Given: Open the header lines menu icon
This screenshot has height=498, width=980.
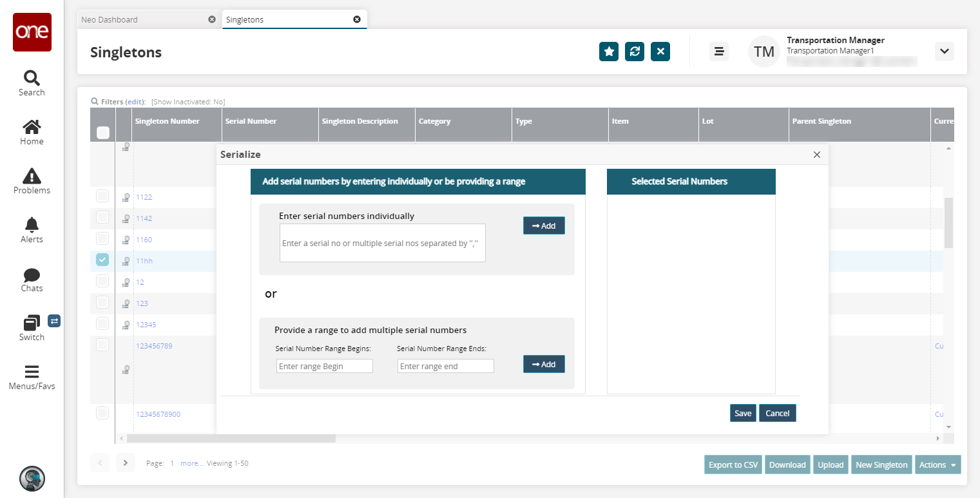Looking at the screenshot, I should (719, 52).
